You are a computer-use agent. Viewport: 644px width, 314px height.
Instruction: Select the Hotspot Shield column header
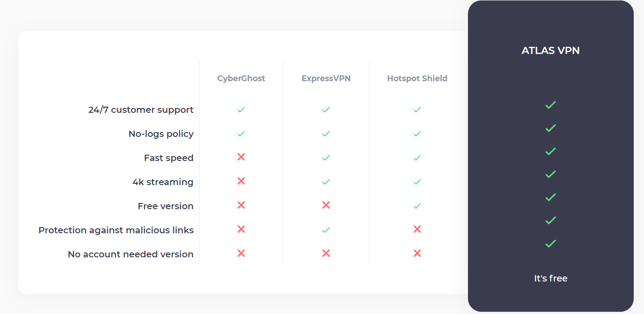tap(417, 78)
